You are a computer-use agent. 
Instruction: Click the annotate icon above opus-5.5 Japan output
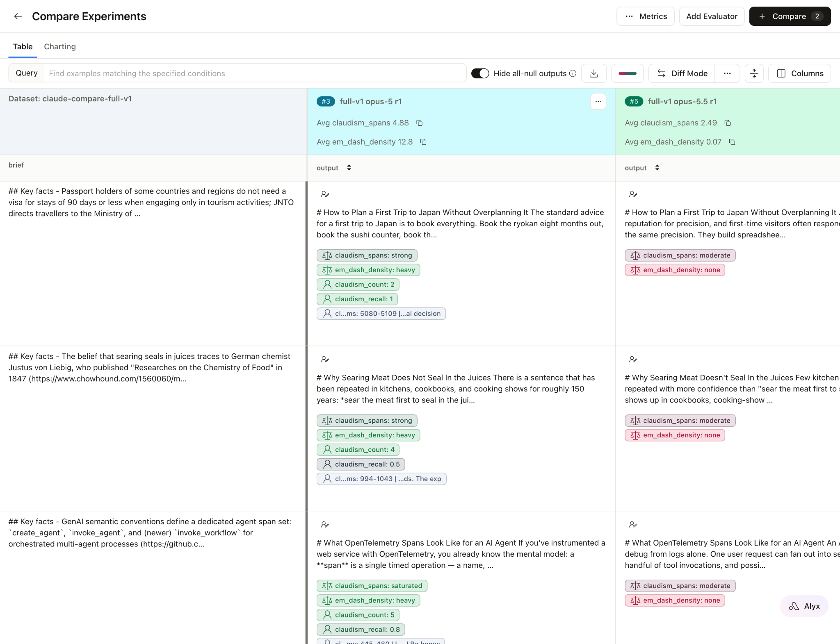(x=633, y=194)
